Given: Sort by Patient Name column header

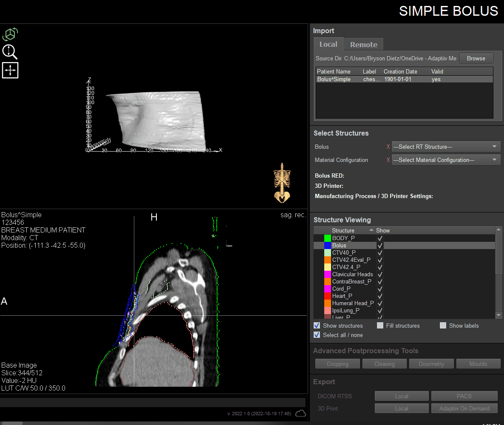Looking at the screenshot, I should [x=338, y=71].
